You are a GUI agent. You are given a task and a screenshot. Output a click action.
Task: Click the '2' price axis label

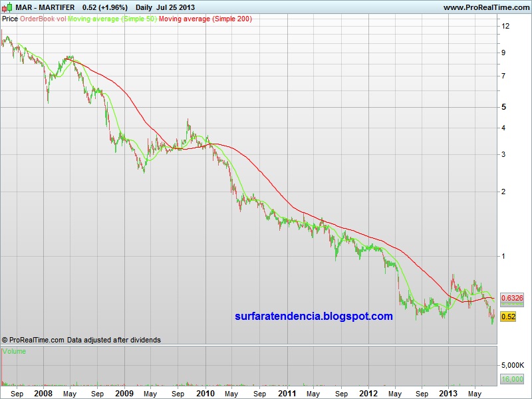point(503,192)
